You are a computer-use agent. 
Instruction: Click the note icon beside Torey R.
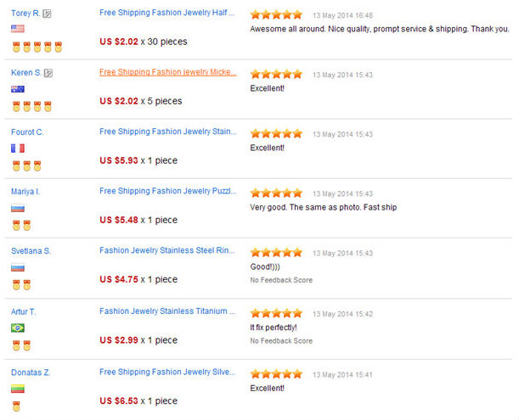coord(48,14)
